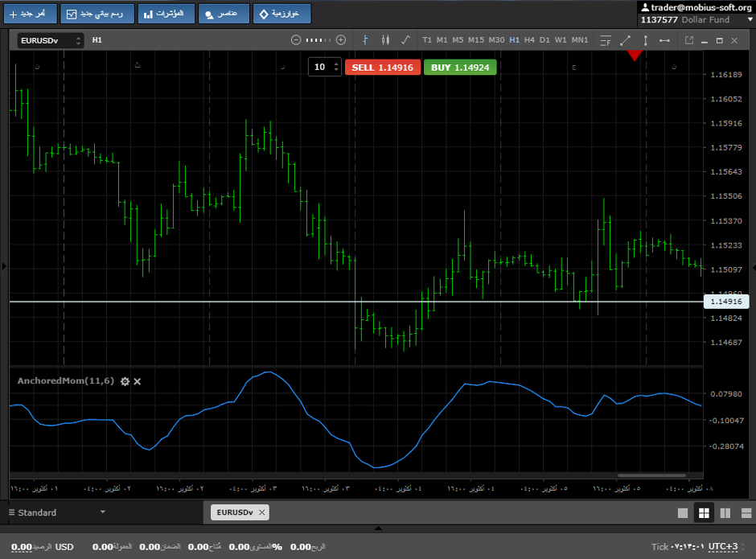Click the SELL 1.14916 button
756x559 pixels.
[x=382, y=68]
